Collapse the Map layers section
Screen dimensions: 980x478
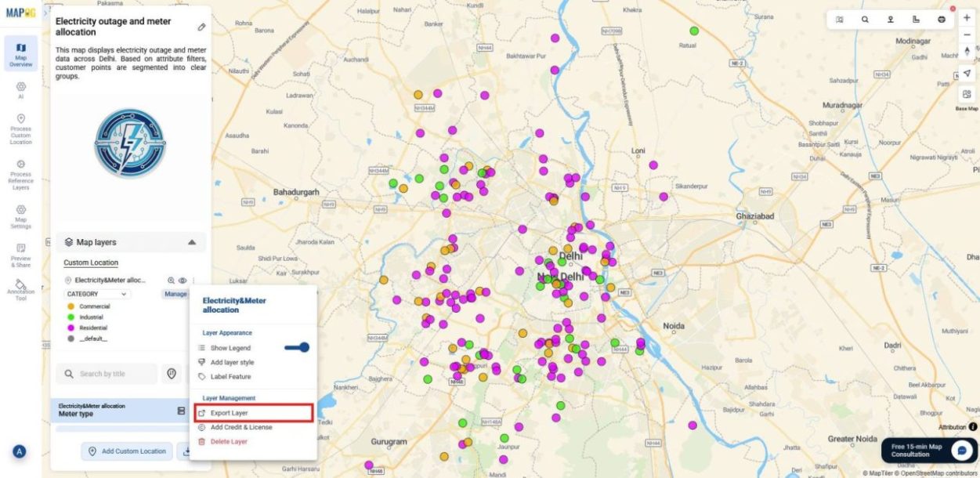click(192, 242)
